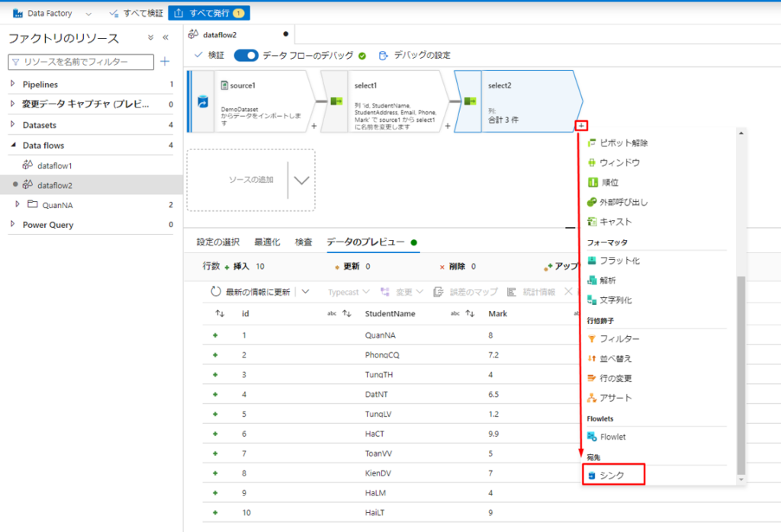Pick the Flowlet option icon

pyautogui.click(x=592, y=437)
